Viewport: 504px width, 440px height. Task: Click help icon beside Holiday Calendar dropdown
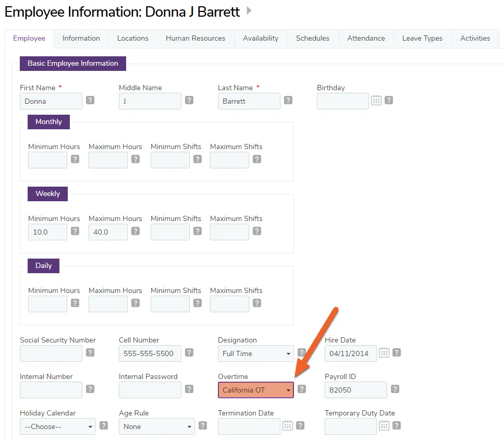tap(104, 425)
